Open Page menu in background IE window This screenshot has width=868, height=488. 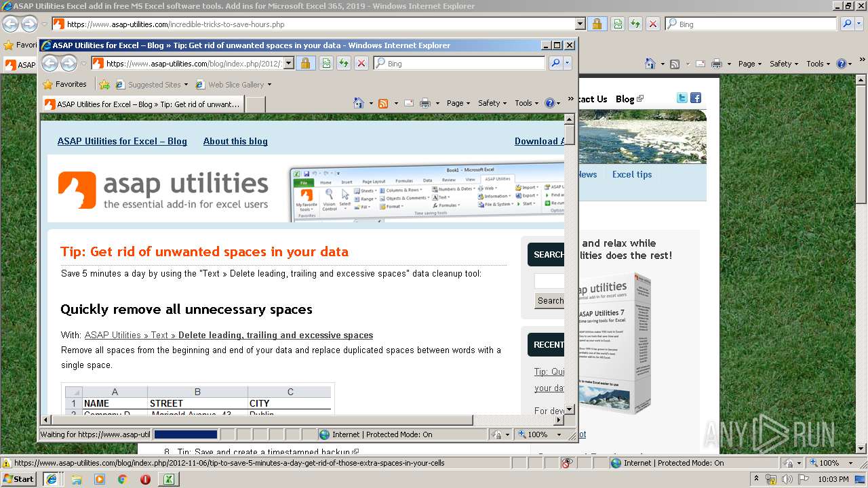(750, 64)
